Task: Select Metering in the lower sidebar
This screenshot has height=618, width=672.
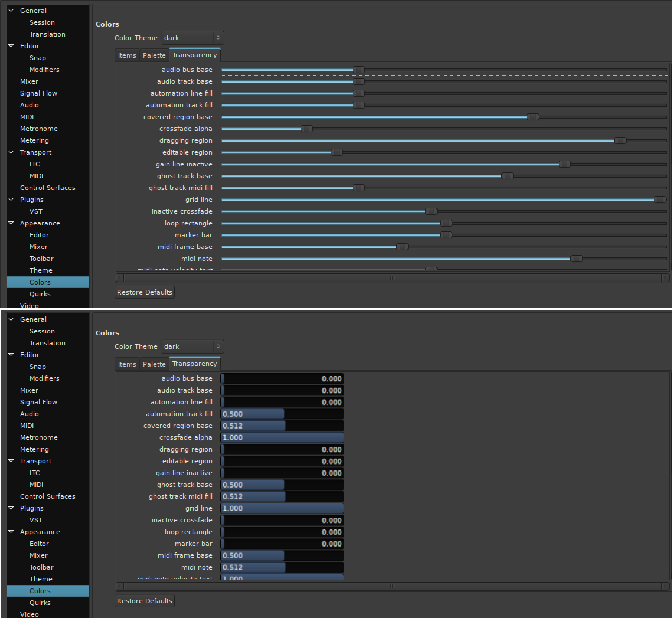Action: (34, 449)
